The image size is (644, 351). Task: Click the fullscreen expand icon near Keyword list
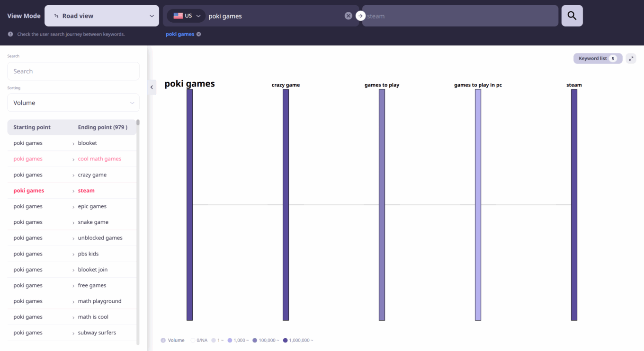[631, 58]
